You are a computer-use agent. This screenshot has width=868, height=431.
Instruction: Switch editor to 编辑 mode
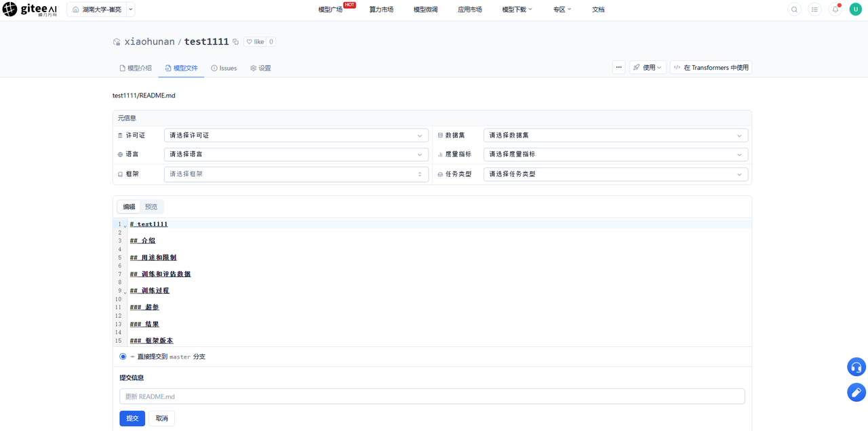(x=129, y=207)
